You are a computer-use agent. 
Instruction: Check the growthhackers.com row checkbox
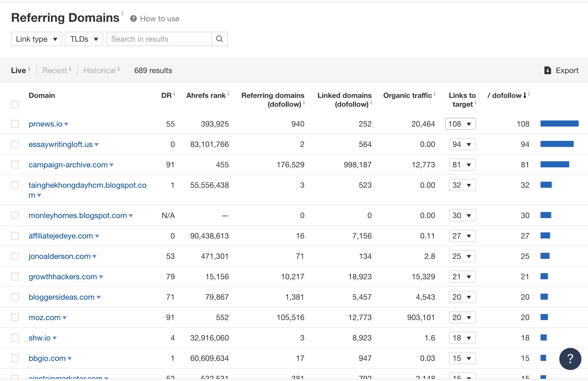click(x=15, y=277)
